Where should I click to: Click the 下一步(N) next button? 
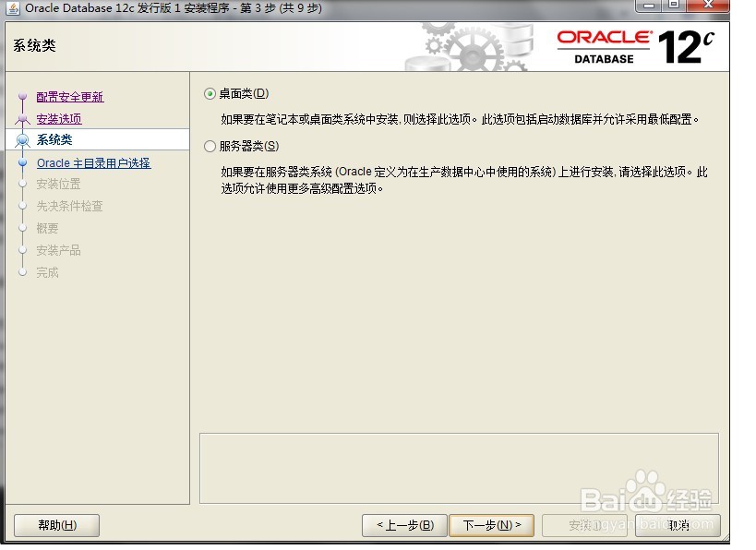point(491,525)
